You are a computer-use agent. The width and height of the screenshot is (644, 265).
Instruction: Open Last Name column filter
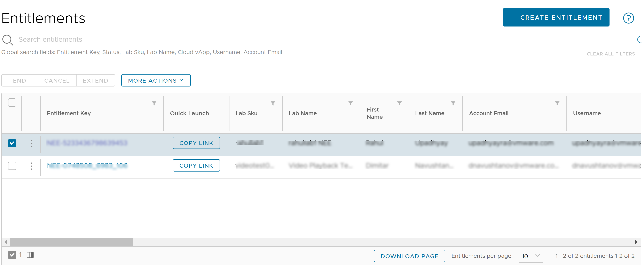[x=453, y=103]
